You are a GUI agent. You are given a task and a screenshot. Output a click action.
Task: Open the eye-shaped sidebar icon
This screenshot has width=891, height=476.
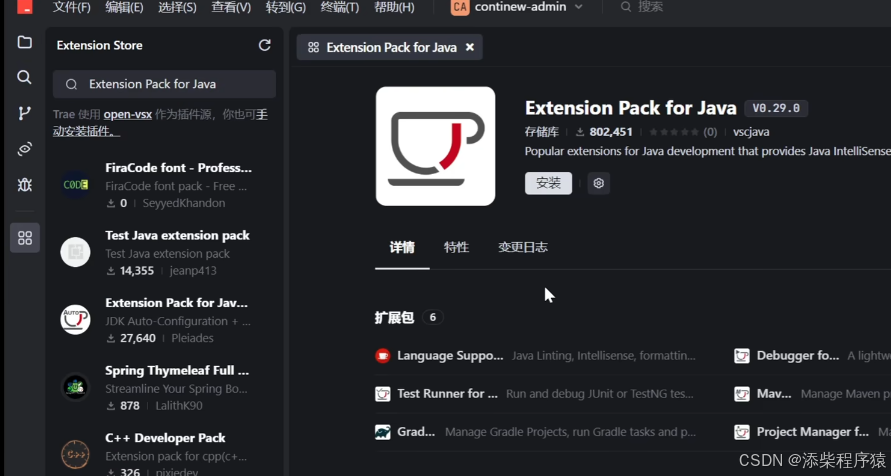coord(24,149)
